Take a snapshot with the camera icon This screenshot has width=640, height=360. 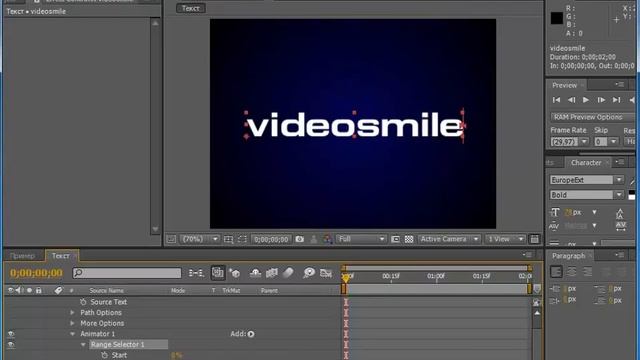(x=300, y=239)
